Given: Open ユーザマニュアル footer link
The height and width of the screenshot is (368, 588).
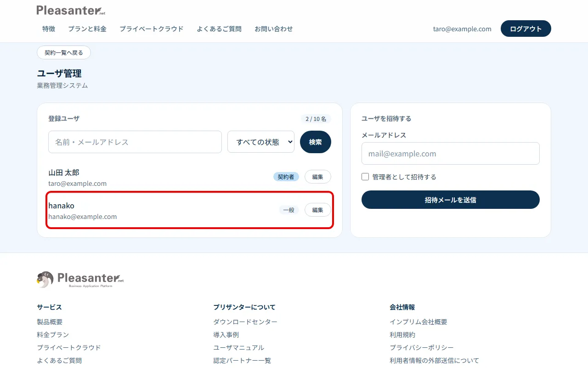Looking at the screenshot, I should (x=239, y=348).
